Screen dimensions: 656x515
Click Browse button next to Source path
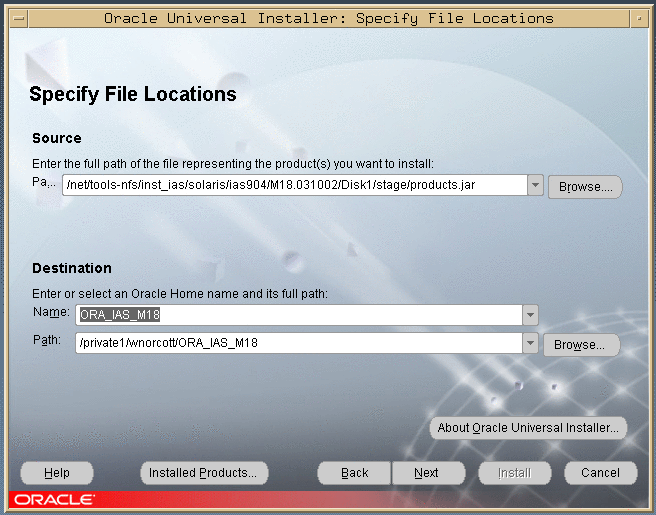585,187
